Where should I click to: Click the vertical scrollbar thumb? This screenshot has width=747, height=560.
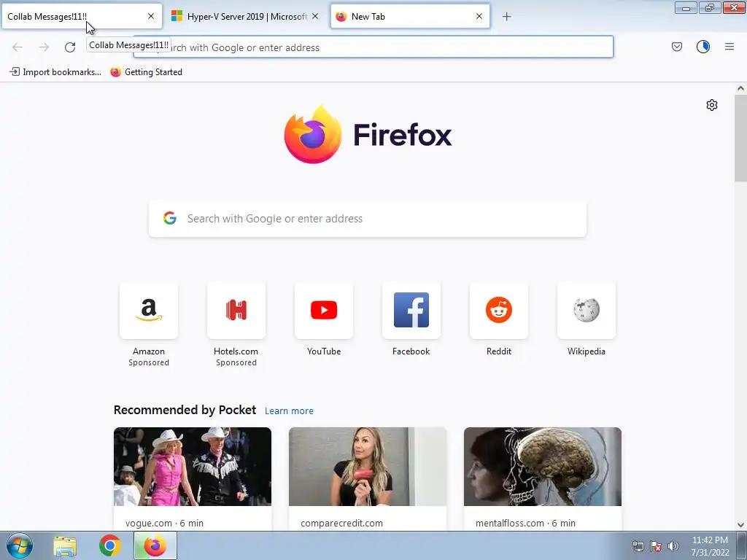coord(740,138)
